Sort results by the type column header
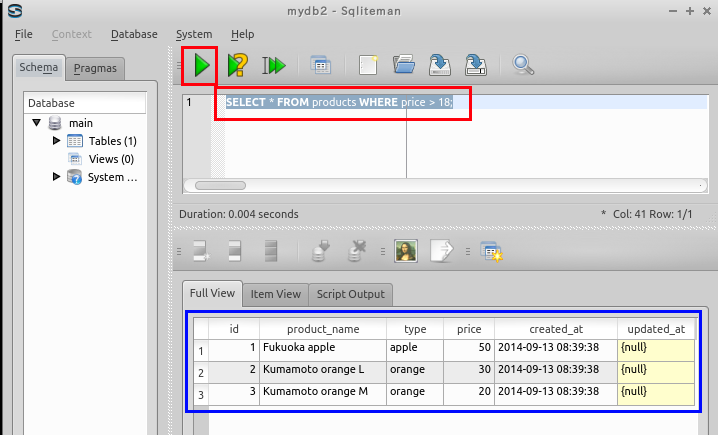This screenshot has width=718, height=435. click(415, 329)
